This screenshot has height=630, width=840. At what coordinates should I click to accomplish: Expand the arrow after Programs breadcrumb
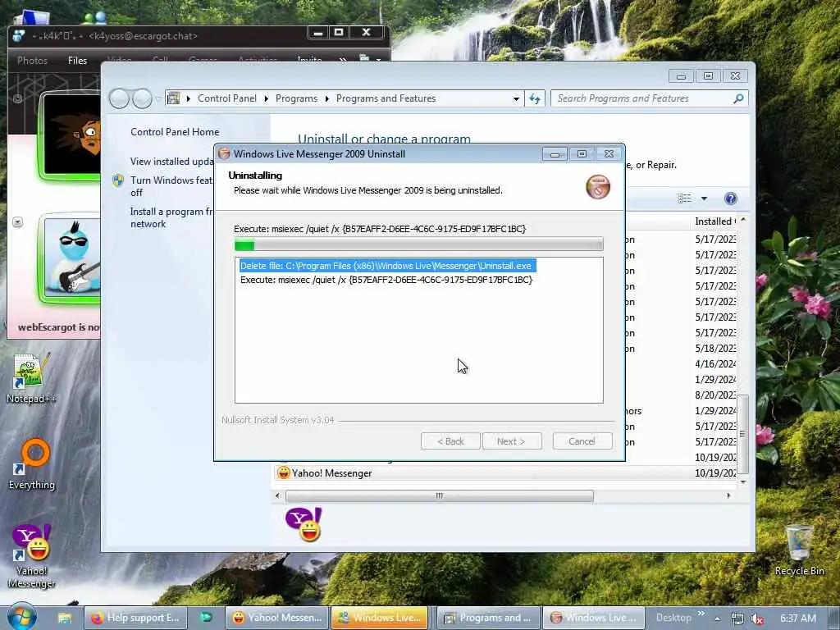click(326, 98)
